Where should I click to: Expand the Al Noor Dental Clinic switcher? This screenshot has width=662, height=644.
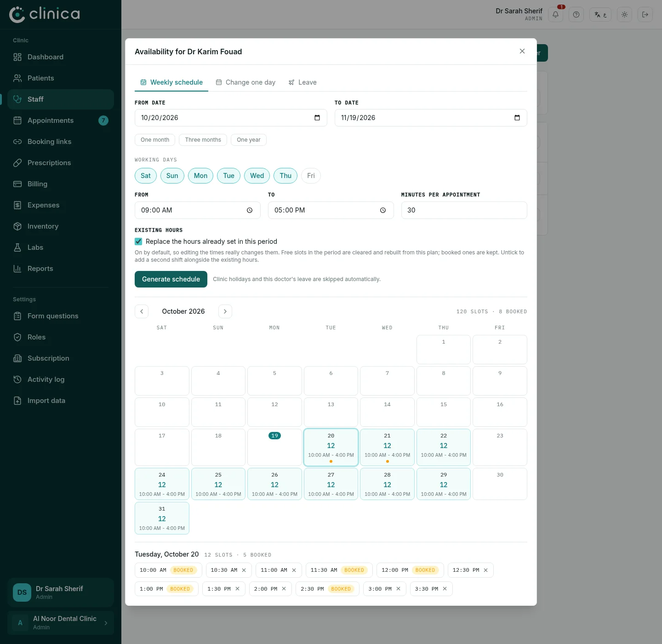[x=61, y=623]
